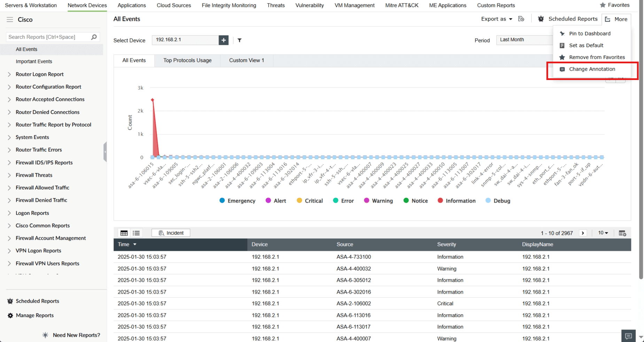Go to next page with arrow icon
Image resolution: width=644 pixels, height=342 pixels.
(x=583, y=233)
